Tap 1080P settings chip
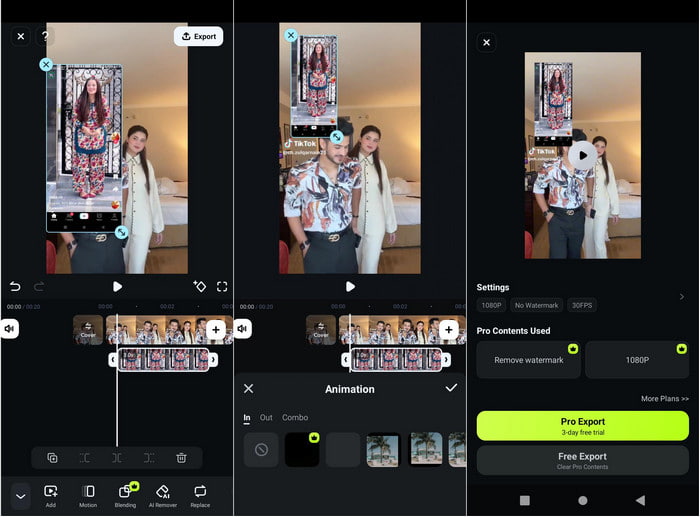 (492, 305)
